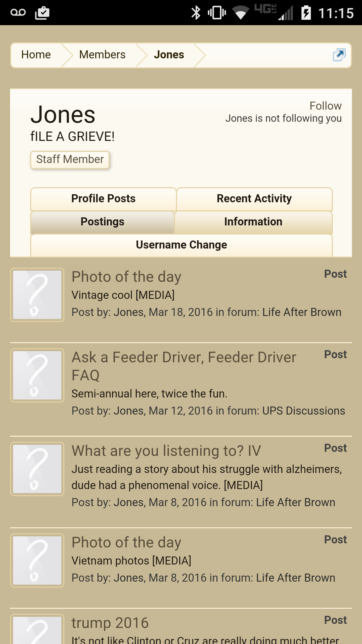362x644 pixels.
Task: Open the breadcrumb quick-navigation popup icon
Action: (339, 55)
